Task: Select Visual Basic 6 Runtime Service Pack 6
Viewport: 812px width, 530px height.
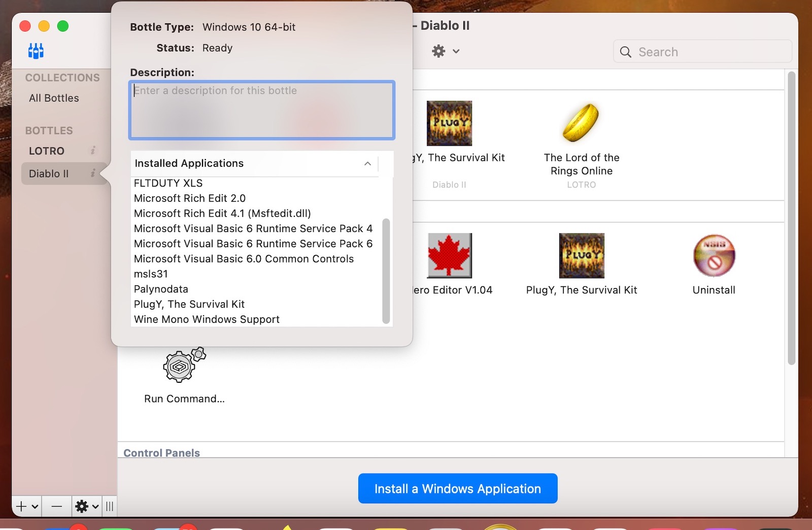Action: [253, 244]
